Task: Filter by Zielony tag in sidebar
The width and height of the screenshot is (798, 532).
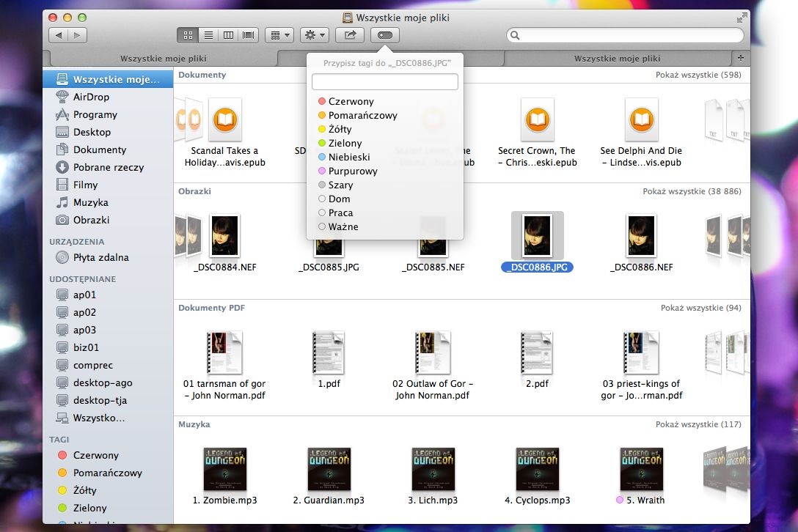Action: 108,508
